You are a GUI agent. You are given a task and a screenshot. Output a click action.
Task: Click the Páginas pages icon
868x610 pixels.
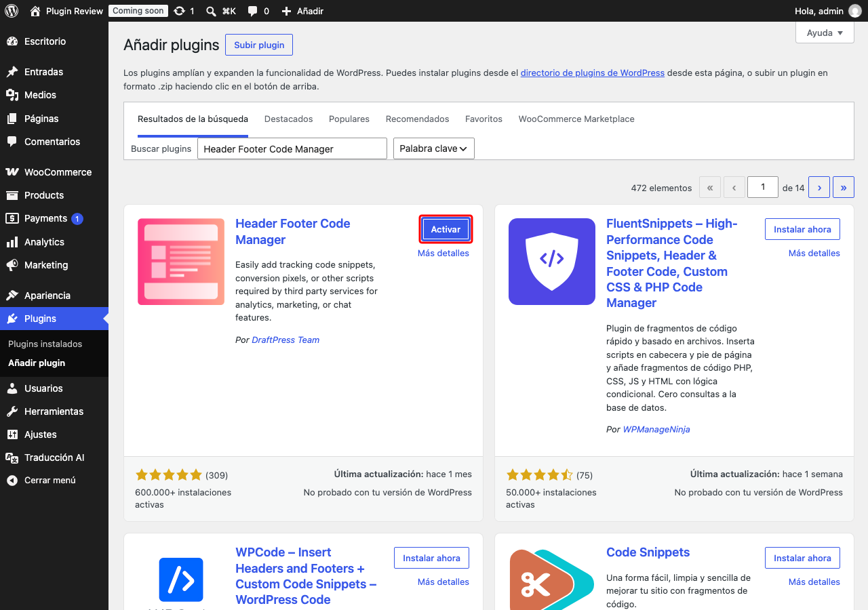point(12,119)
